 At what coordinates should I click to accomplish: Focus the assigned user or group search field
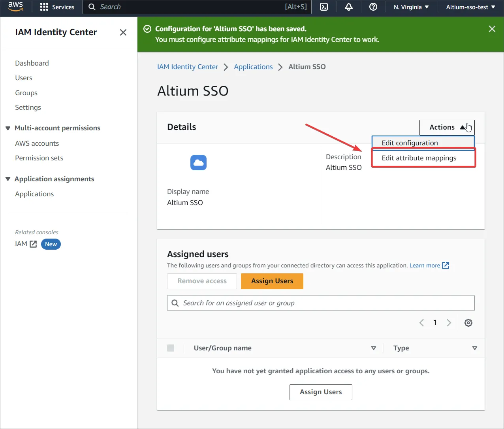[321, 303]
